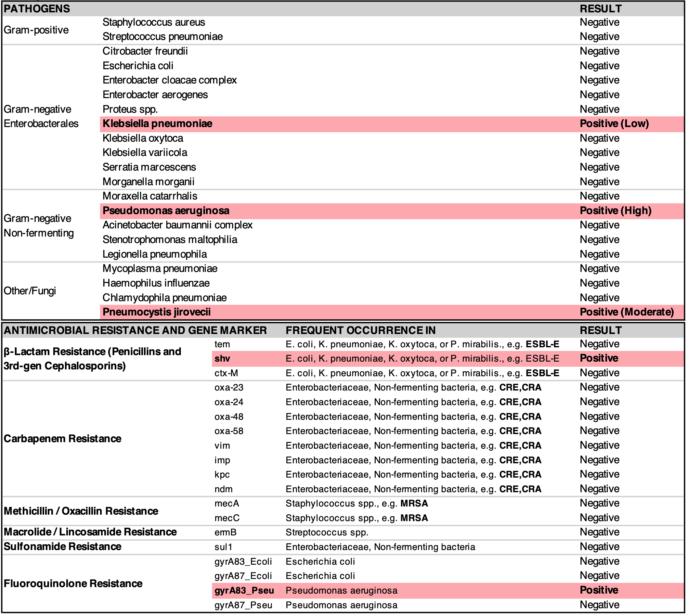Click the shv gene marker

click(x=222, y=358)
